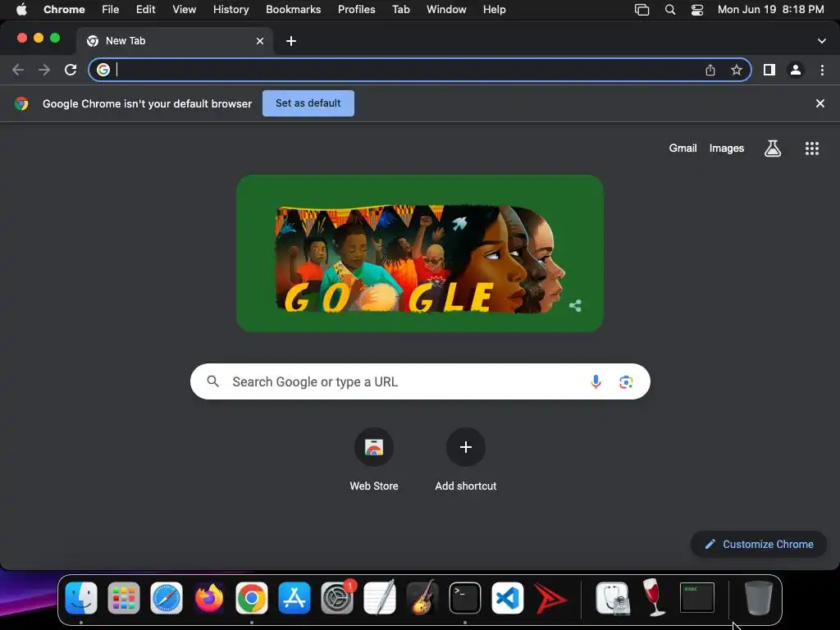Open the red arrow app in Dock
Image resolution: width=840 pixels, height=630 pixels.
550,598
